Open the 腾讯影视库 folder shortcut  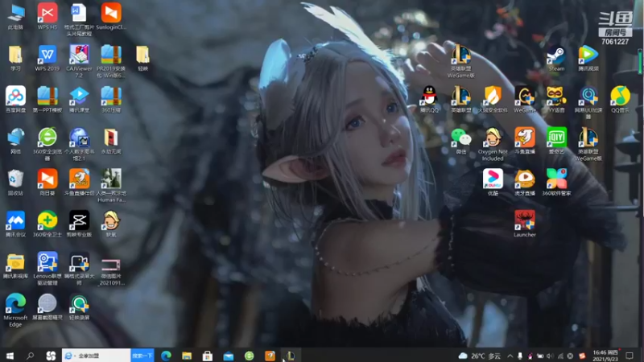click(x=15, y=265)
